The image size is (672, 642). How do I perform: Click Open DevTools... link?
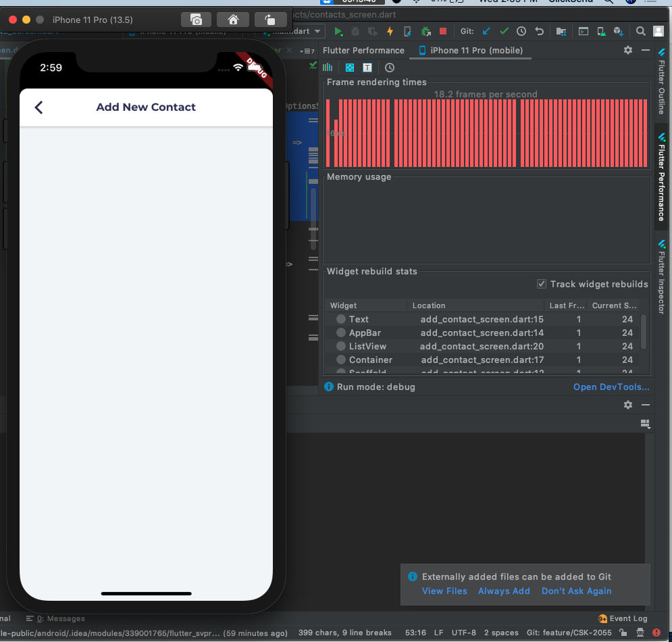click(611, 387)
